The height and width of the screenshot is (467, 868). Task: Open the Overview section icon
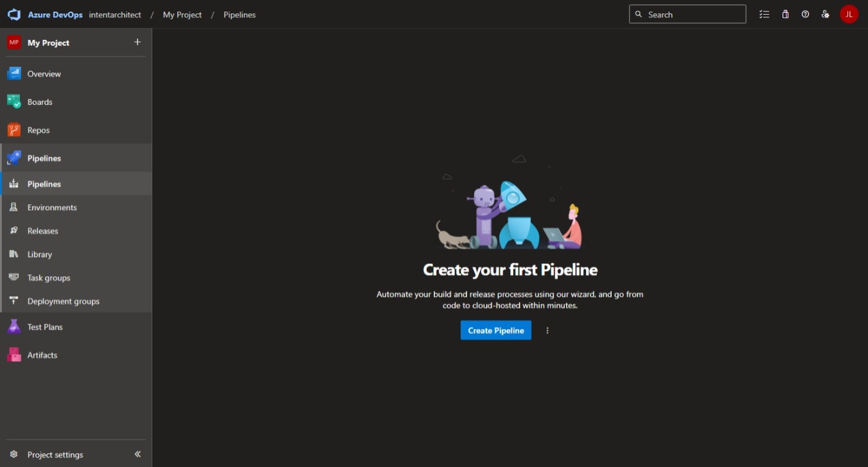tap(14, 74)
